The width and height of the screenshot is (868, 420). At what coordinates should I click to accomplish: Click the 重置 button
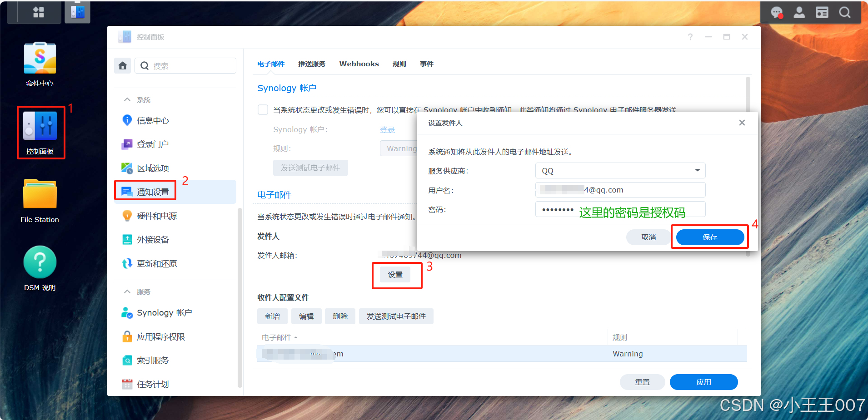click(x=643, y=382)
